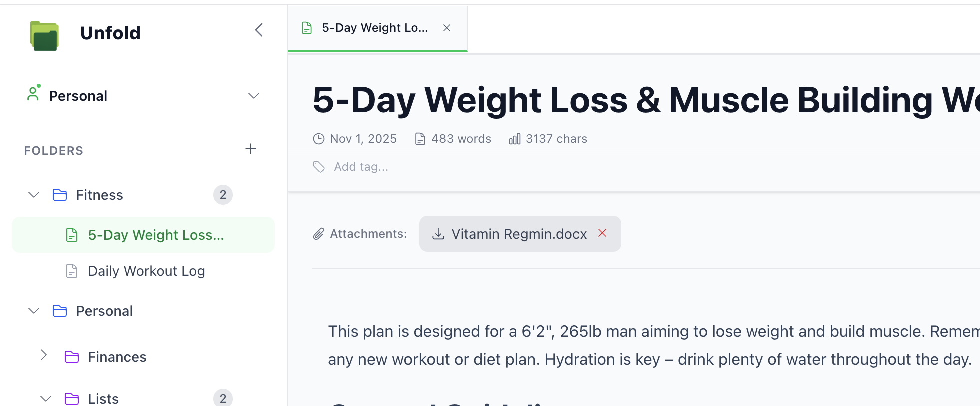This screenshot has width=980, height=406.
Task: Expand the Finances folder
Action: 44,355
